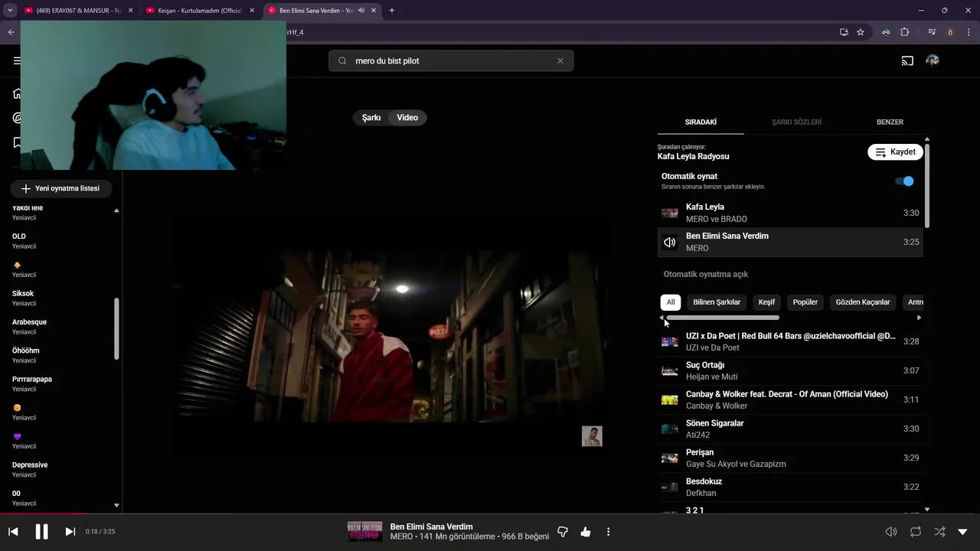Switch to Video mode
The image size is (980, 551).
tap(407, 118)
